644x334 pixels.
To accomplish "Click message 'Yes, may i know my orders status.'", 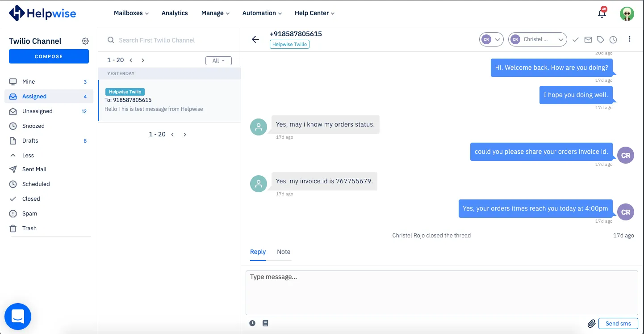I will pyautogui.click(x=325, y=124).
